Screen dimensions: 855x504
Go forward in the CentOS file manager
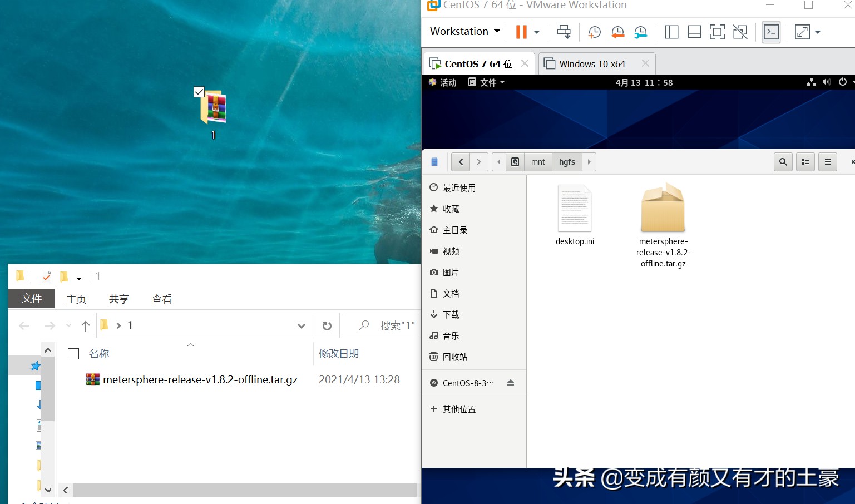479,162
